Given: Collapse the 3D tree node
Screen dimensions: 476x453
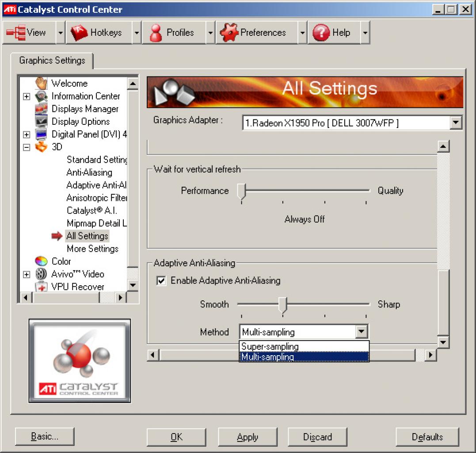Looking at the screenshot, I should (x=27, y=147).
